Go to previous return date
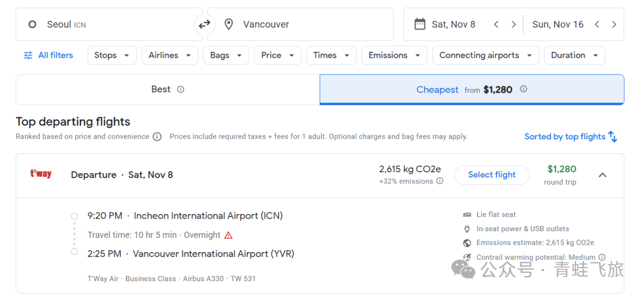Viewport: 644px width, 295px height. tap(597, 24)
